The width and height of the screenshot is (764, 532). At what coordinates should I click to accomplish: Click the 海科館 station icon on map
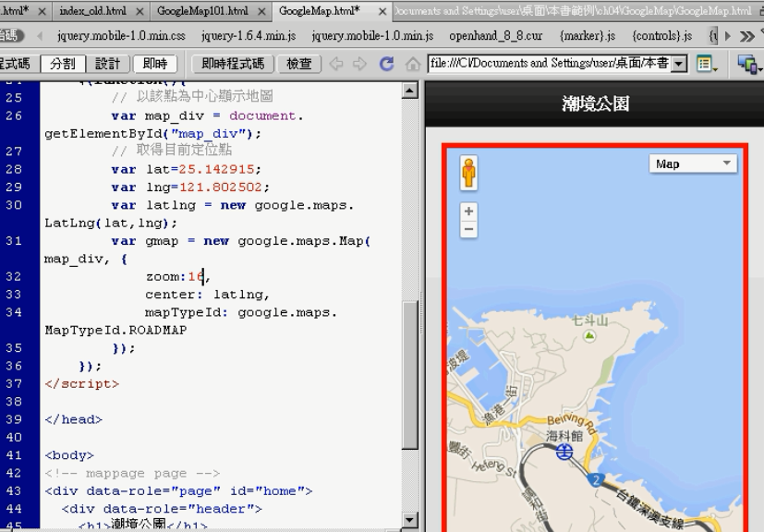(564, 453)
